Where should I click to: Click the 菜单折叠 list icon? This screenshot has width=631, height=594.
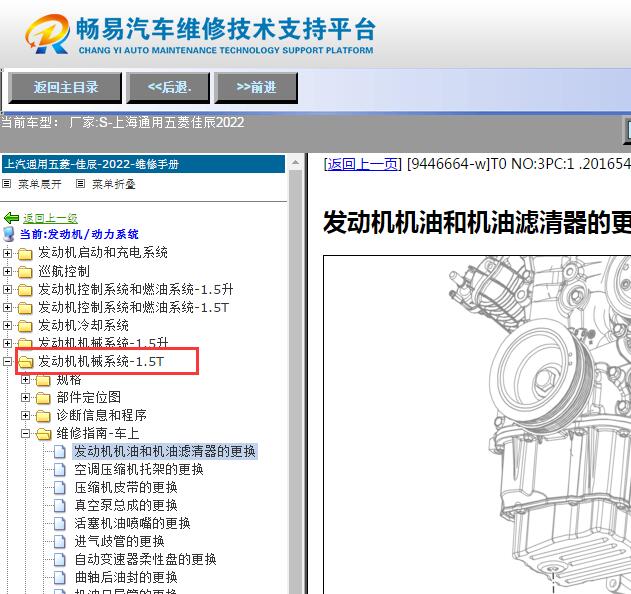coord(80,184)
